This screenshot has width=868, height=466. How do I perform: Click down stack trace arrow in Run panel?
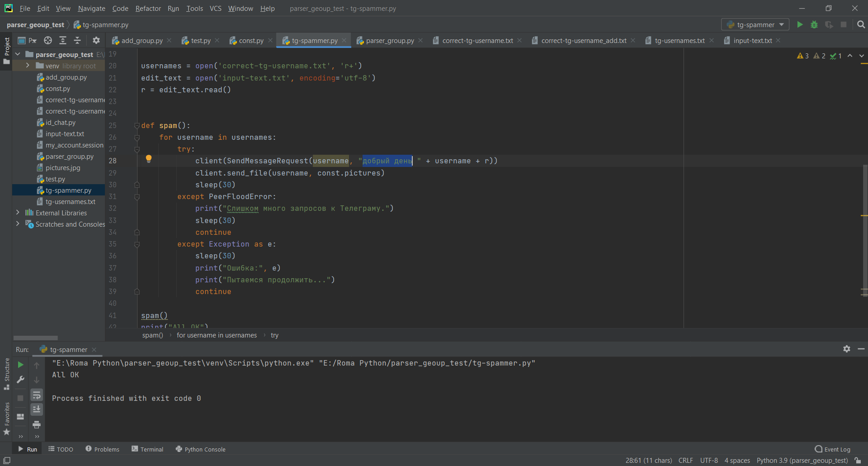click(x=37, y=380)
